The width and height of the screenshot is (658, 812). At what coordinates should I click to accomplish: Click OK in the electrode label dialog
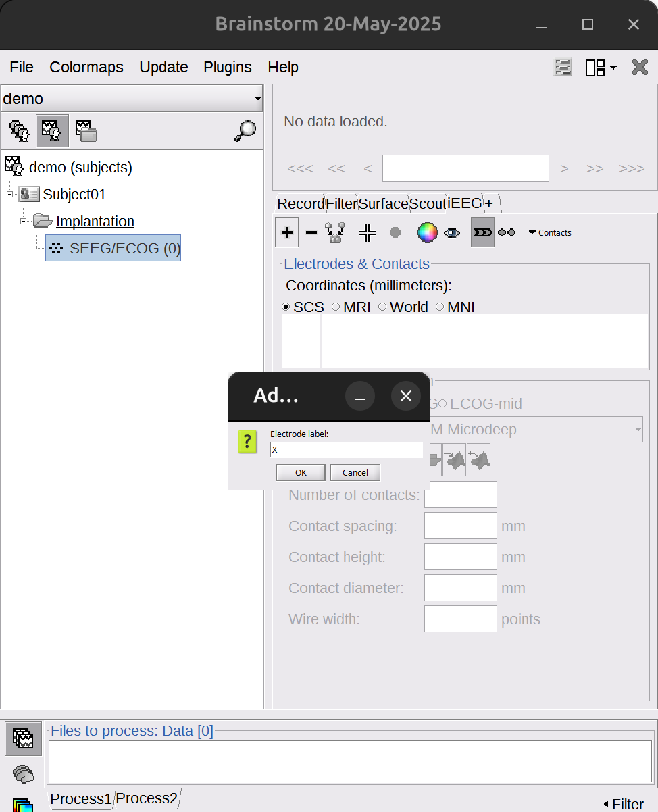(x=301, y=472)
